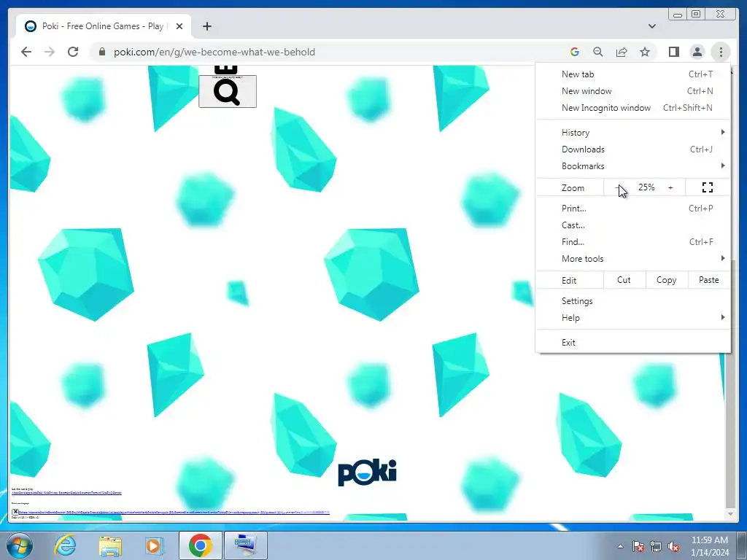747x560 pixels.
Task: Click the scrollbar down arrow
Action: [729, 514]
